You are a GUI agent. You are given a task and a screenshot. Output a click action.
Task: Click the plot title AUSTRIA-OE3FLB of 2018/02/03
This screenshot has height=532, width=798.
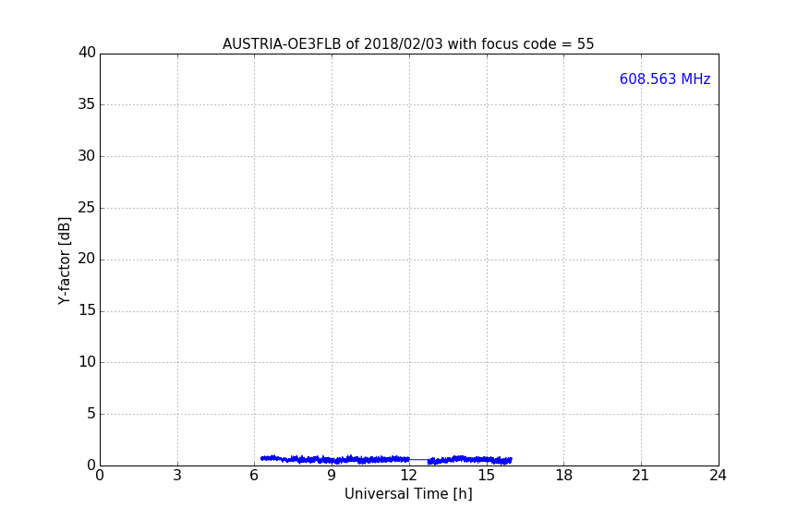point(407,43)
